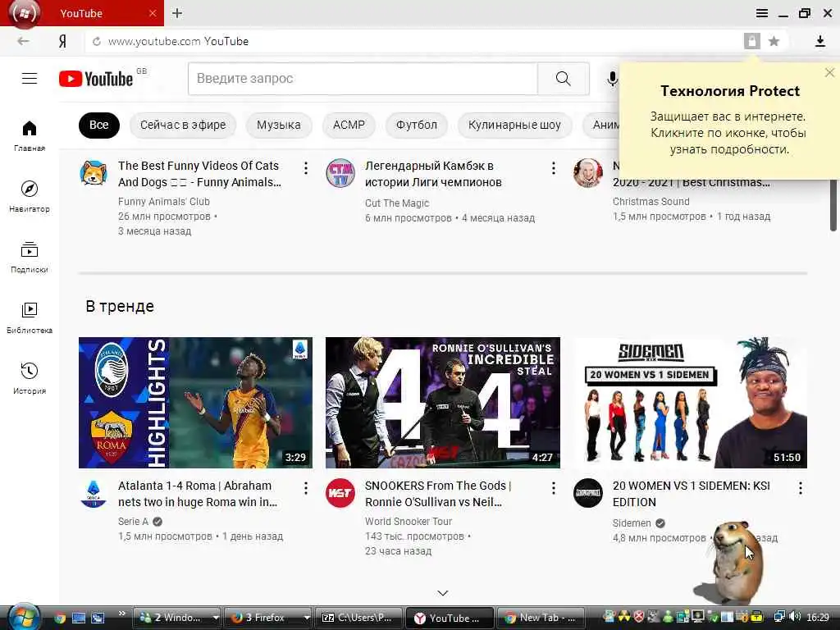Open options for Funny Cats And Dogs video
840x630 pixels.
pos(306,168)
